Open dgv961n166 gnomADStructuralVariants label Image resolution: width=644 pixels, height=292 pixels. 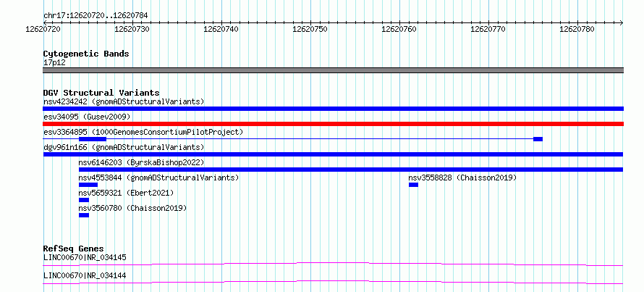124,147
